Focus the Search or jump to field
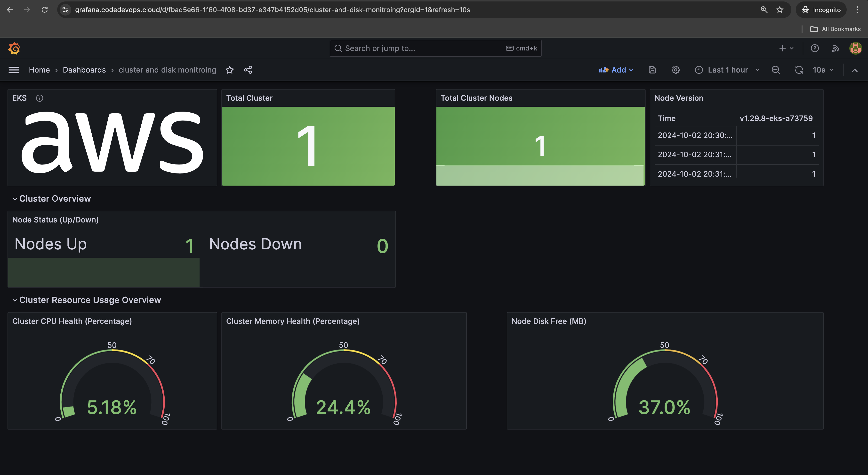The width and height of the screenshot is (868, 475). (x=435, y=48)
